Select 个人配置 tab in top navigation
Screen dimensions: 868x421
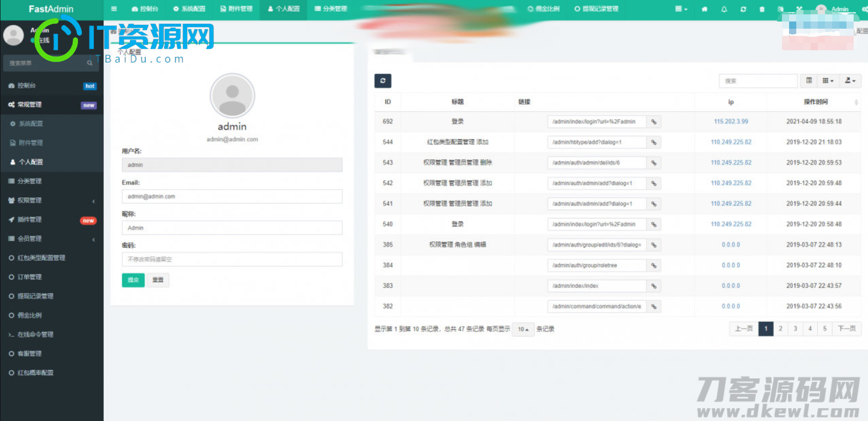tap(284, 9)
